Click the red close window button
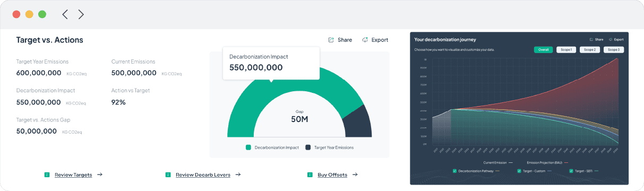Image resolution: width=644 pixels, height=191 pixels. [x=16, y=14]
